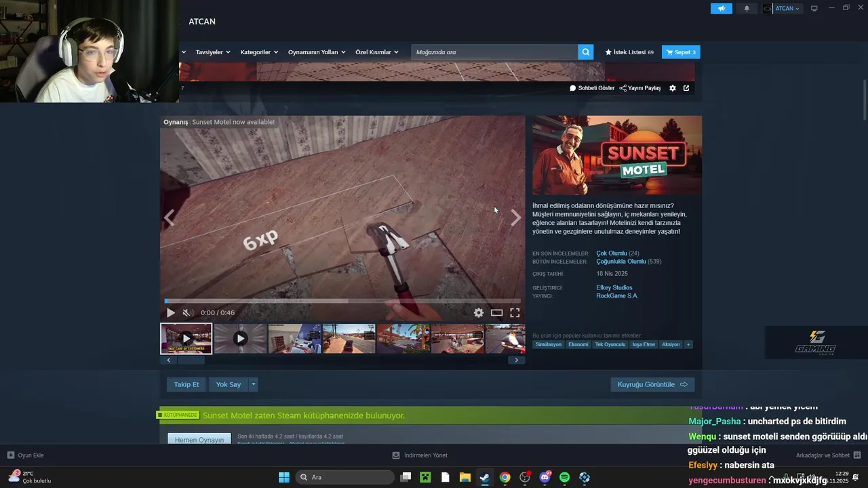Open Çoğunlukla Olumlu all reviews link

click(x=621, y=262)
